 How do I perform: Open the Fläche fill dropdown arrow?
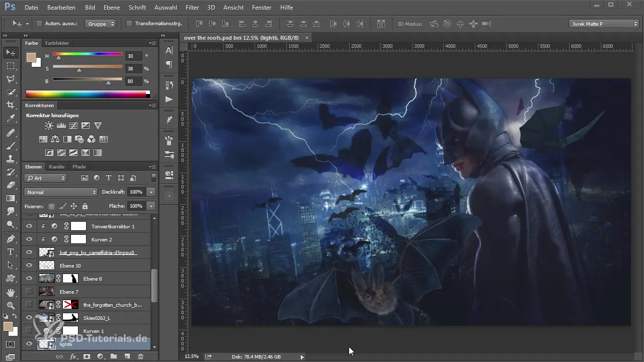tap(151, 206)
